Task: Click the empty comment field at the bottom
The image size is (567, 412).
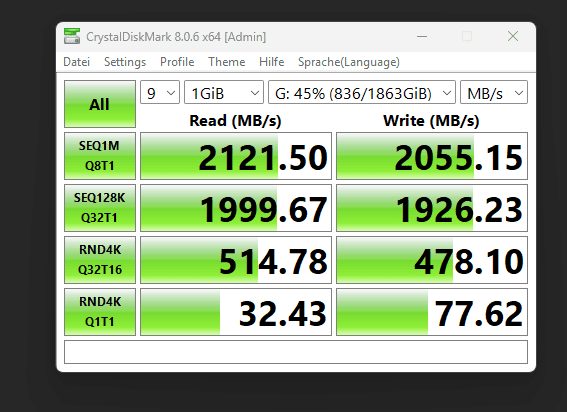Action: click(296, 352)
